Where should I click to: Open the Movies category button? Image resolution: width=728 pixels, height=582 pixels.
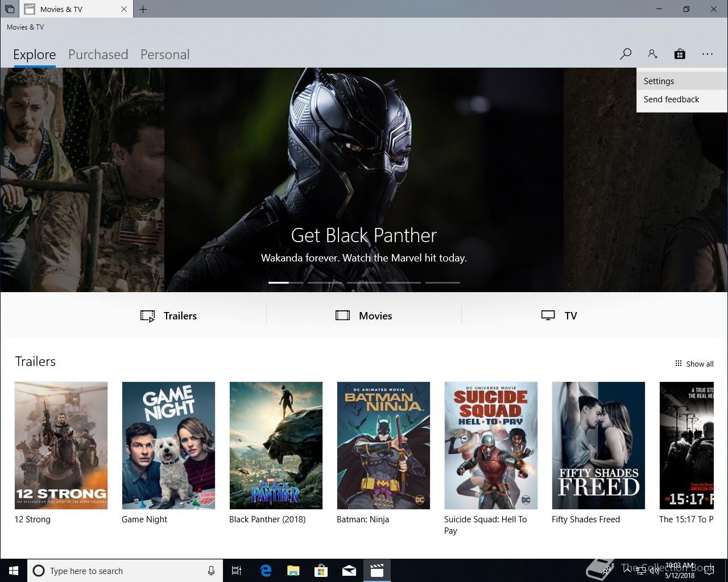tap(363, 315)
